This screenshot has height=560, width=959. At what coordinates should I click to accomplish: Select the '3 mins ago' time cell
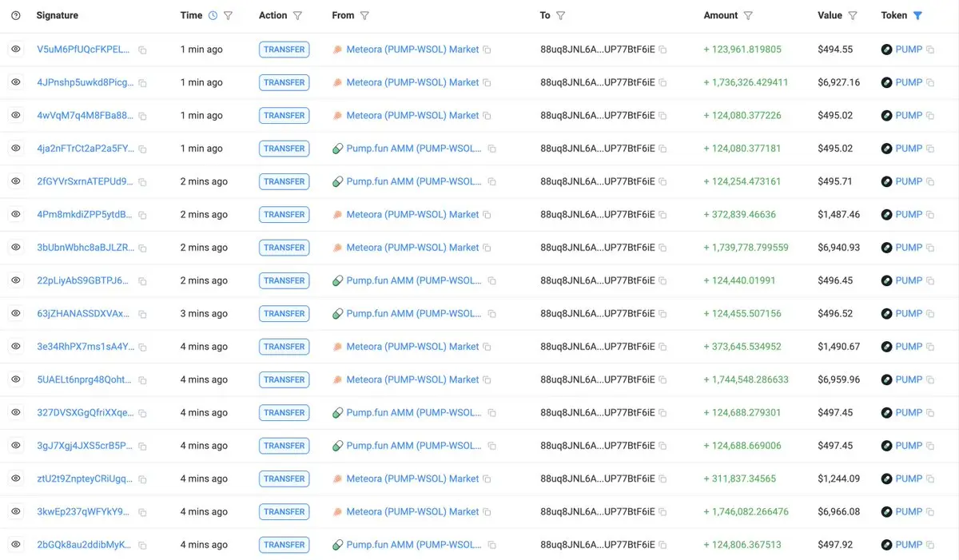click(x=204, y=314)
